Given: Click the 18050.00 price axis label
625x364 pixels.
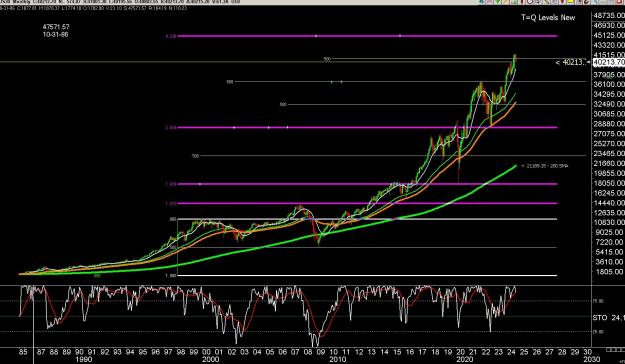Looking at the screenshot, I should [609, 183].
